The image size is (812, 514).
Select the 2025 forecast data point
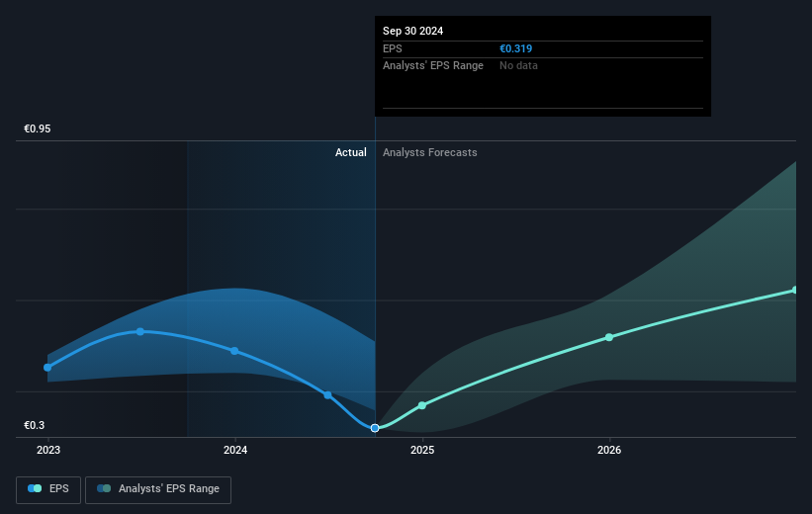422,405
